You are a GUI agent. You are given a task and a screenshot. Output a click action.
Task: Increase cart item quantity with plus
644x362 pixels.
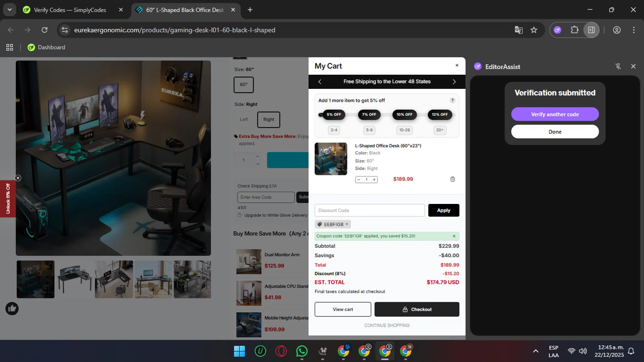tap(374, 179)
